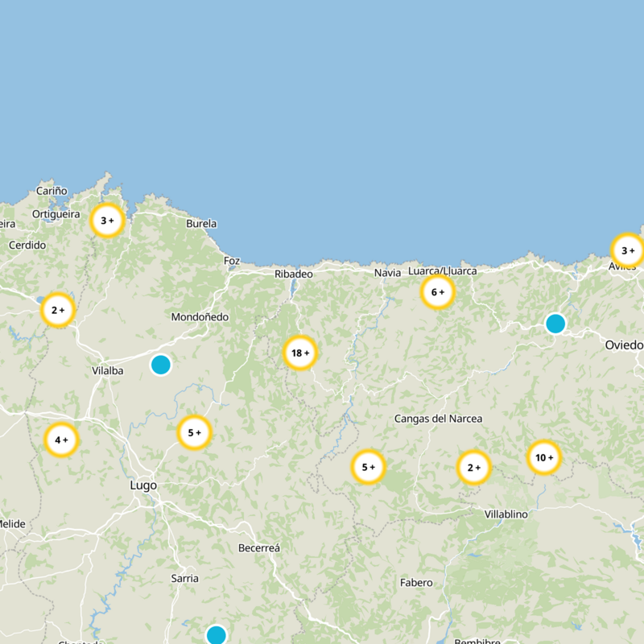The width and height of the screenshot is (644, 644).
Task: Click the Becerreá town label
Action: tap(259, 548)
